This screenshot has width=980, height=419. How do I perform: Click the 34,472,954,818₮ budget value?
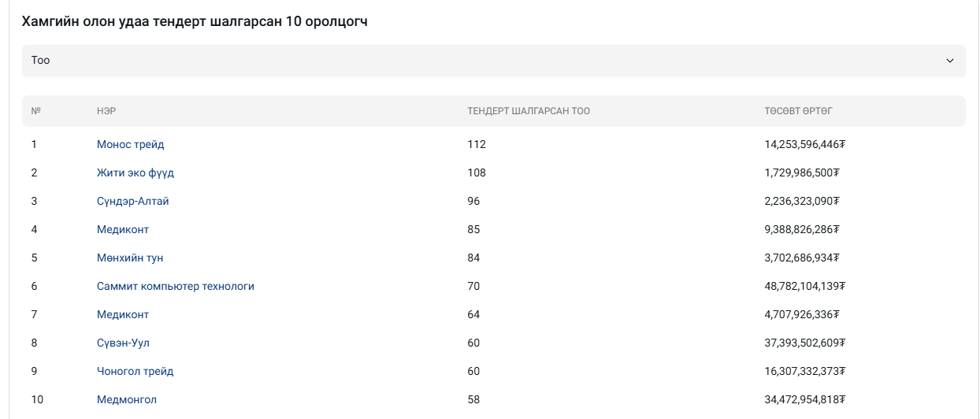(804, 400)
